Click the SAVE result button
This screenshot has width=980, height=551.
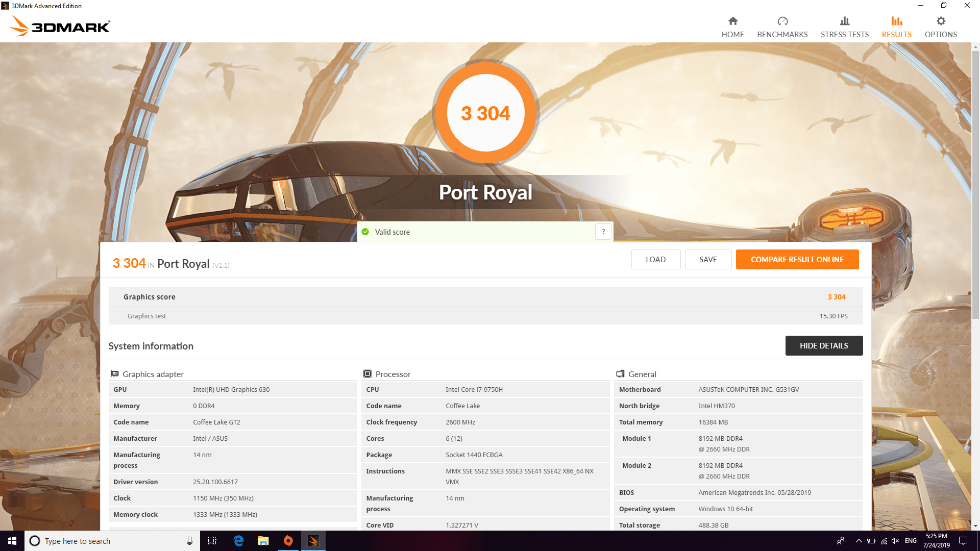707,259
